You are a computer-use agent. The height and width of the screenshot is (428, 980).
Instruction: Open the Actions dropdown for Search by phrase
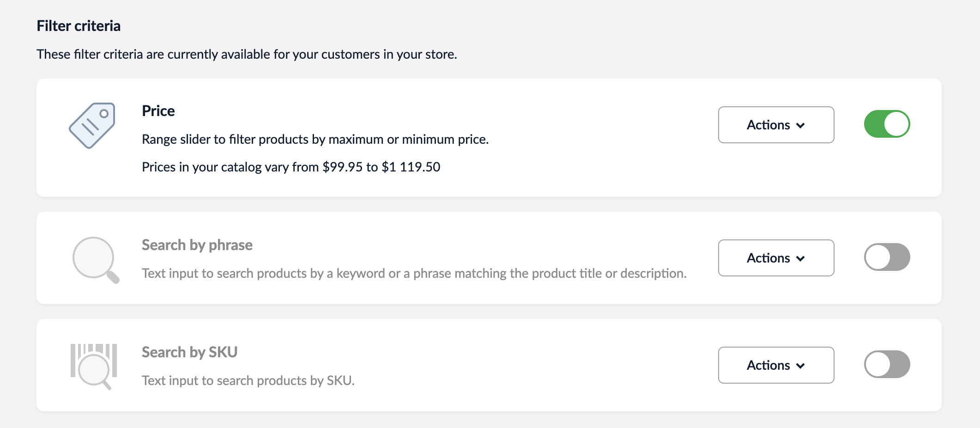tap(776, 258)
